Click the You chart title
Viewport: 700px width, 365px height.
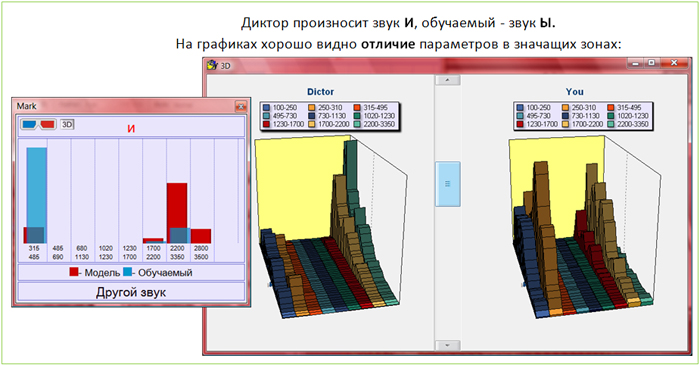tap(574, 91)
